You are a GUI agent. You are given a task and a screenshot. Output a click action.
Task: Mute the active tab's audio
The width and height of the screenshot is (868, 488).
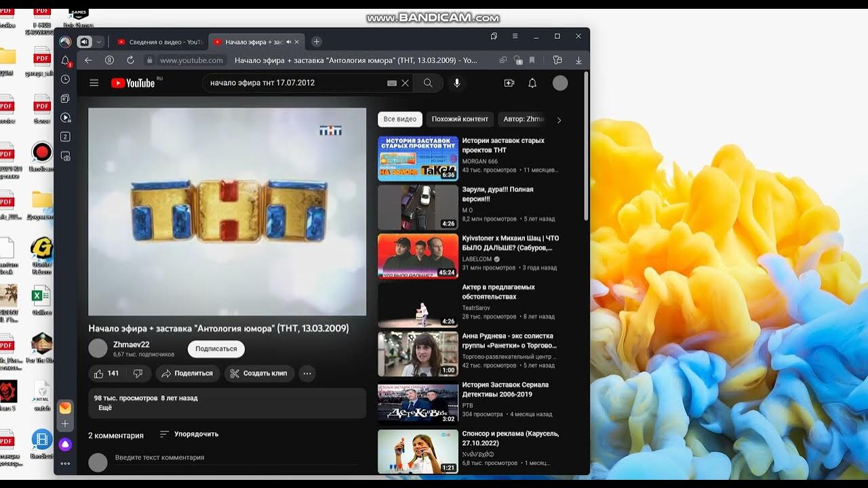click(289, 42)
